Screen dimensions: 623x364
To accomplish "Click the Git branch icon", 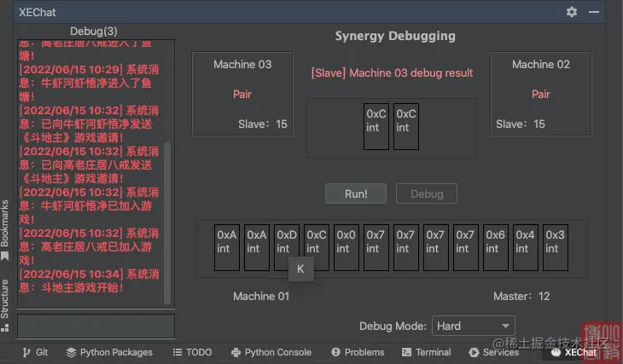I will pos(26,352).
